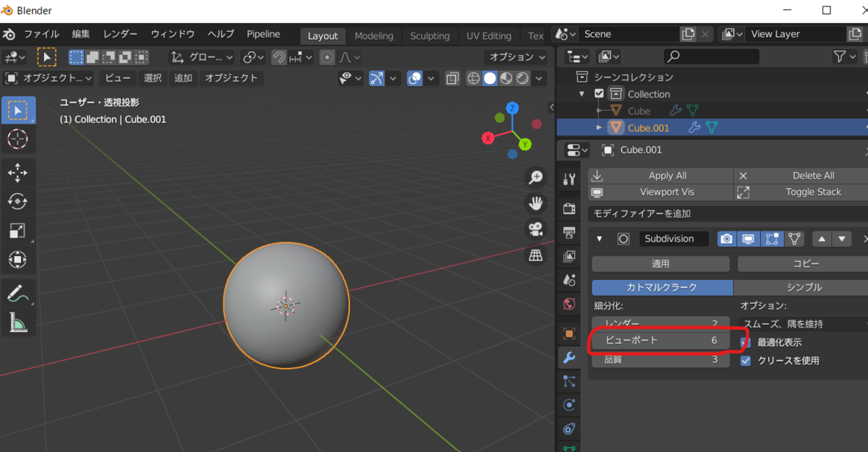Toggle the Collection visibility checkbox in outliner
This screenshot has height=452, width=868.
click(x=599, y=94)
